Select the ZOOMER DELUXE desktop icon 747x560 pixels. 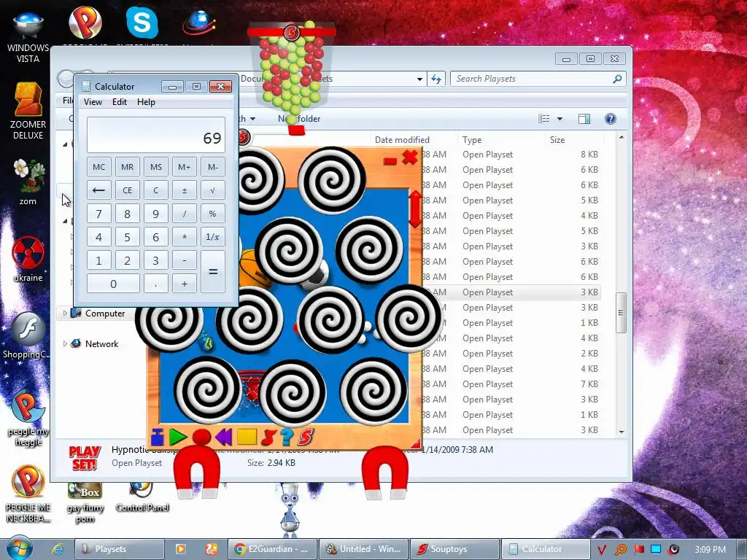(x=28, y=111)
